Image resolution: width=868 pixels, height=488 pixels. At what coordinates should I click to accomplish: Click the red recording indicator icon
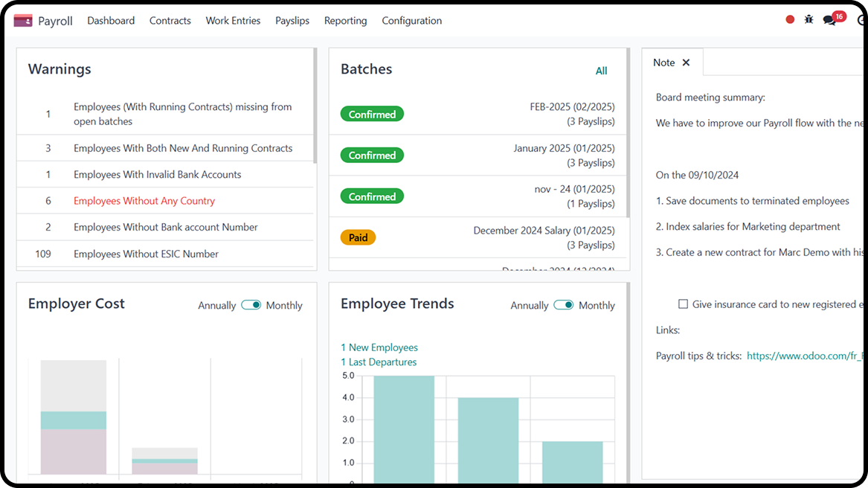click(x=790, y=20)
